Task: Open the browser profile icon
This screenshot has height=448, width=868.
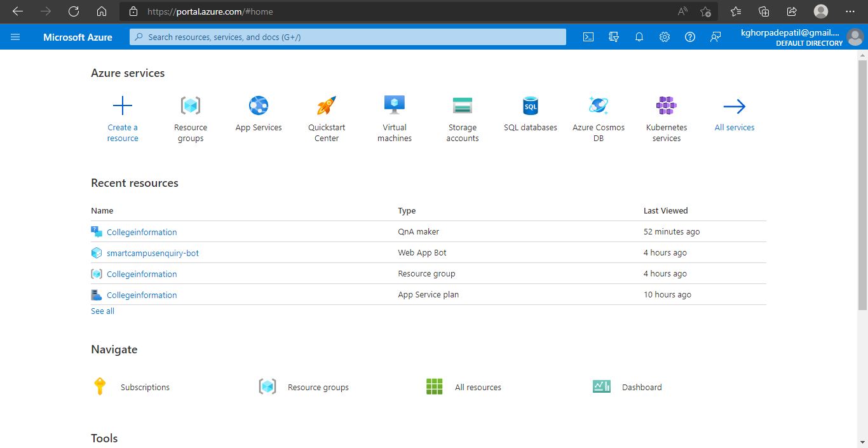Action: click(x=821, y=11)
